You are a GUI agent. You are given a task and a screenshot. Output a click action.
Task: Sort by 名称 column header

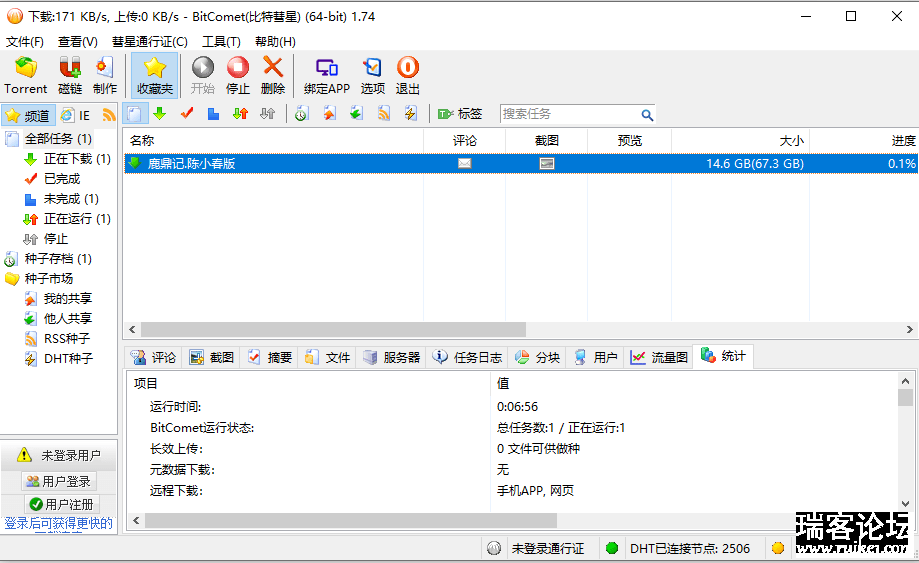(273, 141)
